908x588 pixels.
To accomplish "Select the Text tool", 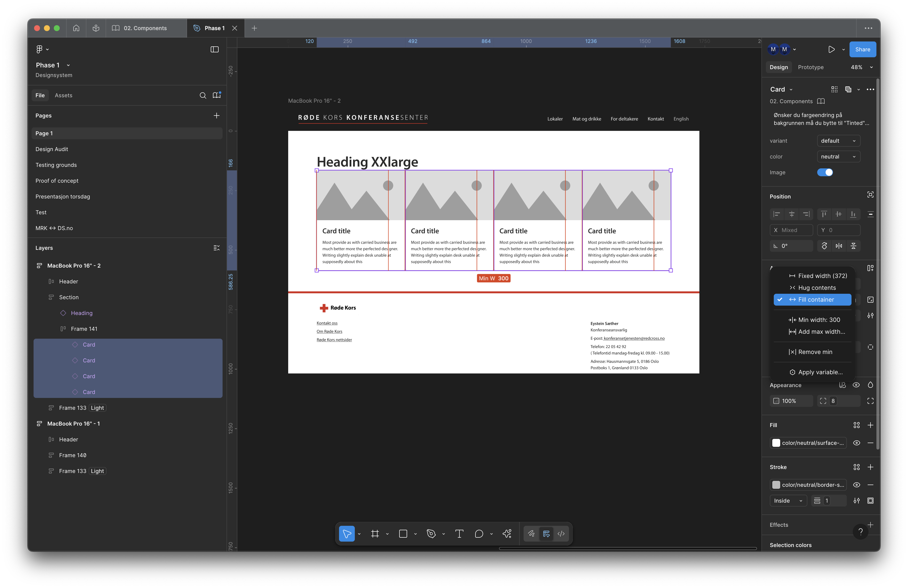I will 459,534.
